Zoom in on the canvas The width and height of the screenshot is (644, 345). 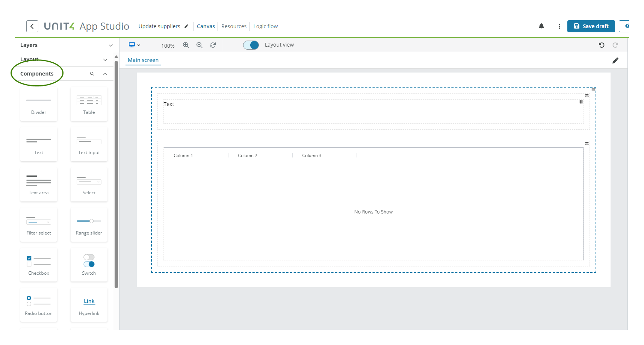[x=186, y=45]
